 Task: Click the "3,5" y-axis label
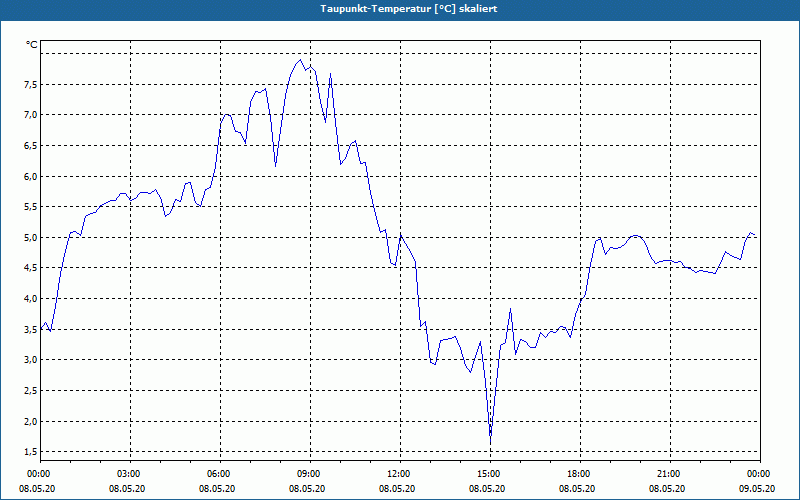click(31, 330)
